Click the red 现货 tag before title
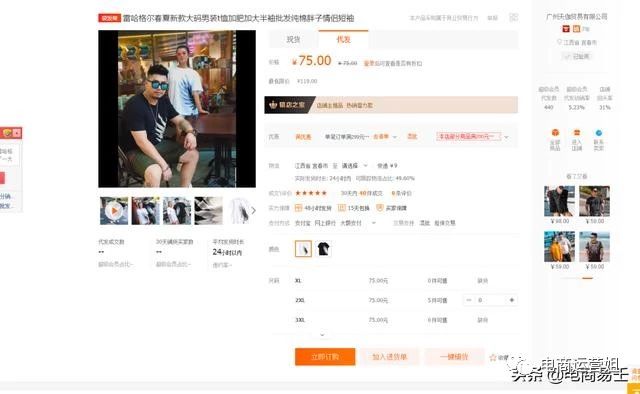Screen dimensions: 640x394 click(109, 18)
